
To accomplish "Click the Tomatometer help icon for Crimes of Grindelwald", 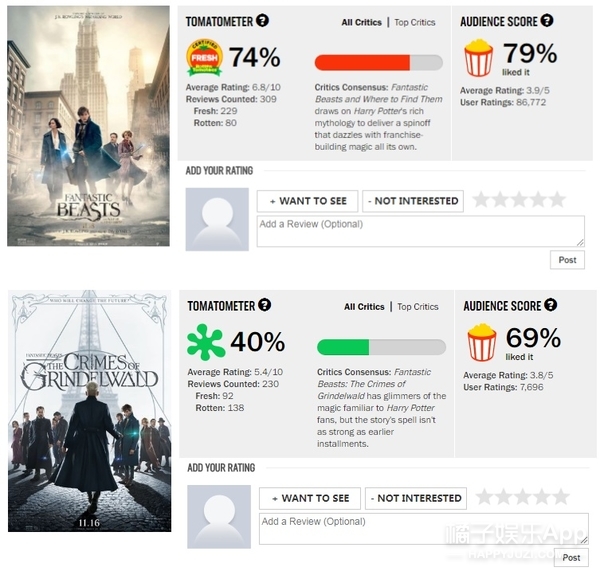I will point(264,305).
